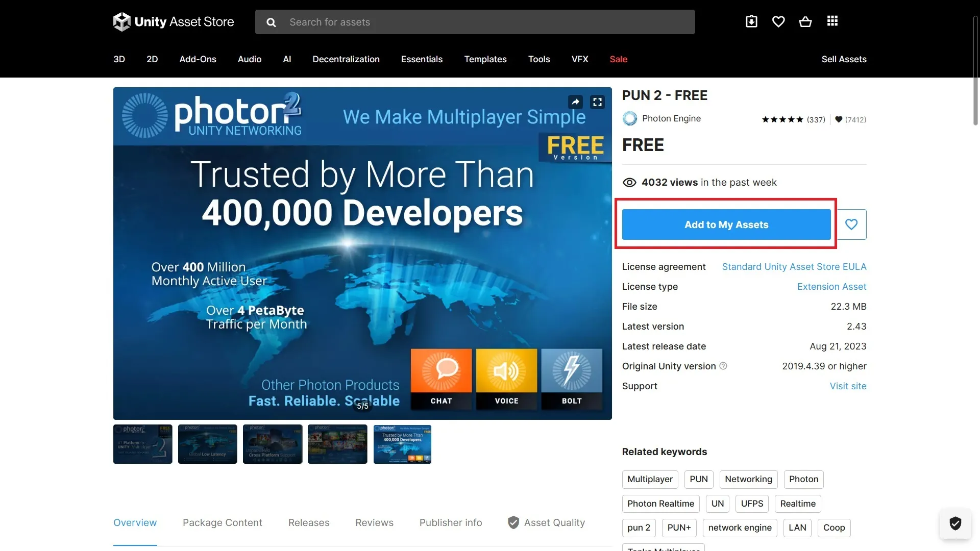
Task: Click the network engine keyword tag
Action: [x=740, y=528]
